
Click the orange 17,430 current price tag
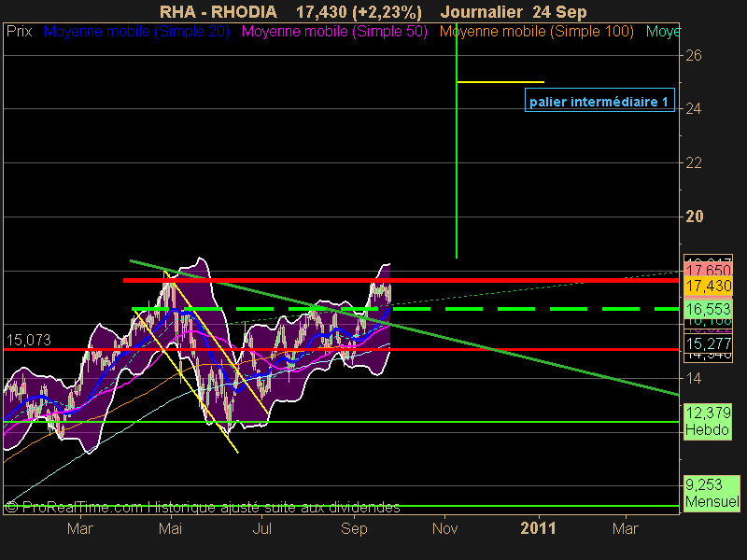click(x=709, y=287)
